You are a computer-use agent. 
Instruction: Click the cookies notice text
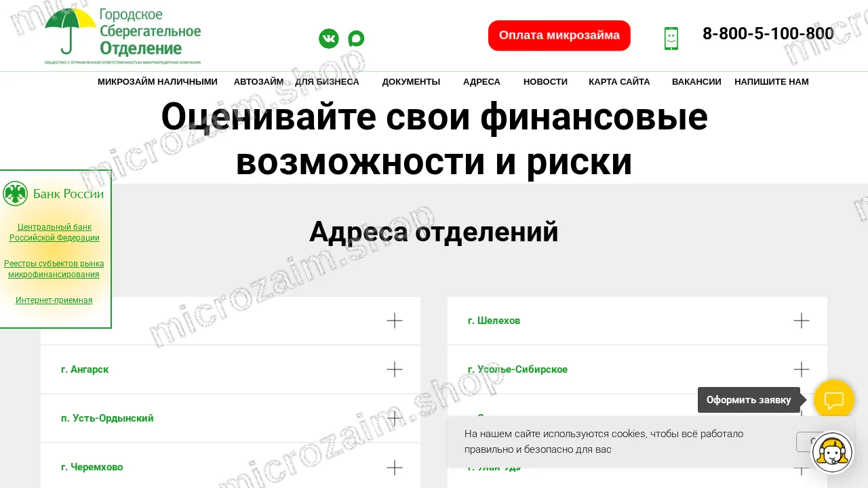[604, 442]
